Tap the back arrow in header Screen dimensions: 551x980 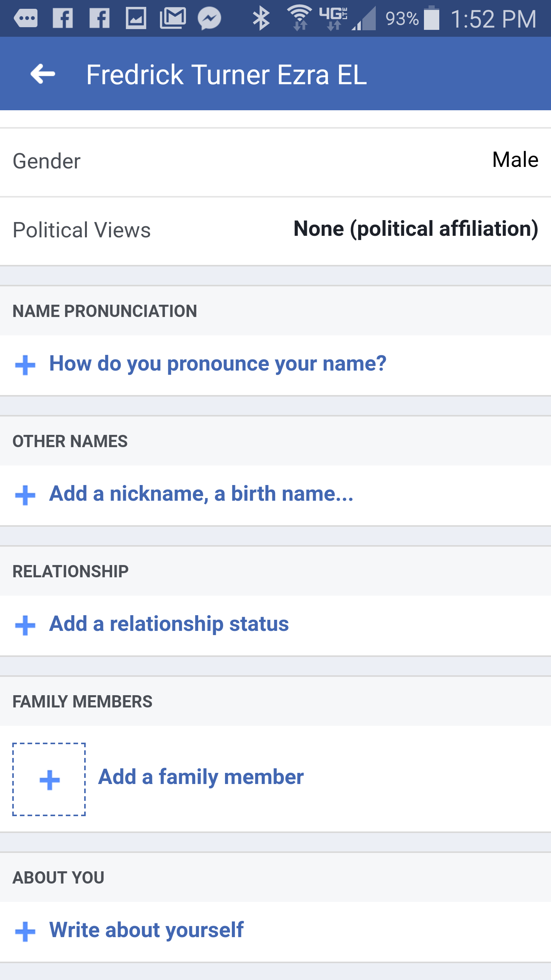(43, 74)
